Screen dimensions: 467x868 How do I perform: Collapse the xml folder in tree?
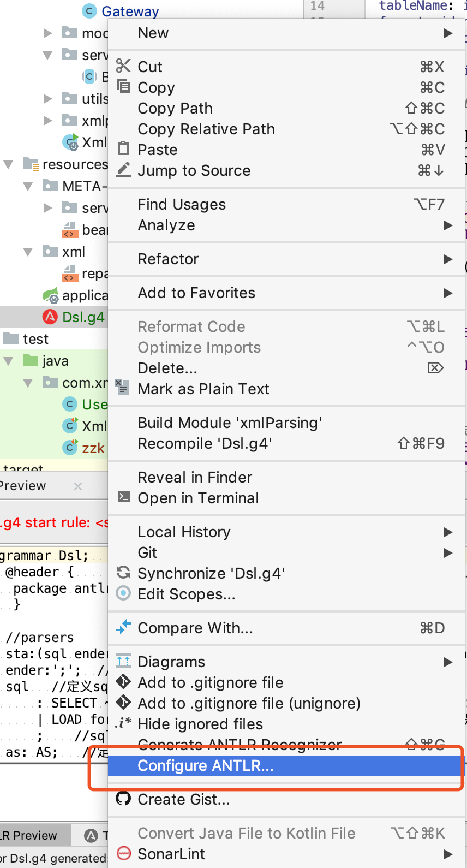28,252
